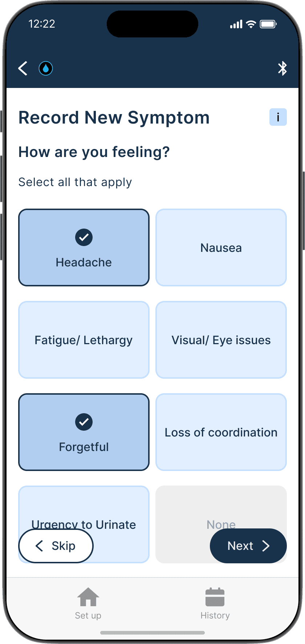The height and width of the screenshot is (644, 305).
Task: Open the info icon beside title
Action: (278, 117)
